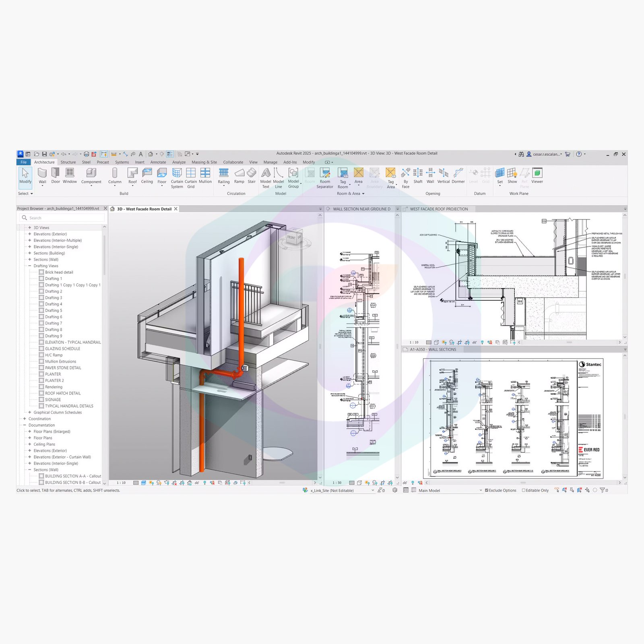Viewport: 644px width, 644px height.
Task: Choose the Component tool
Action: coord(91,177)
